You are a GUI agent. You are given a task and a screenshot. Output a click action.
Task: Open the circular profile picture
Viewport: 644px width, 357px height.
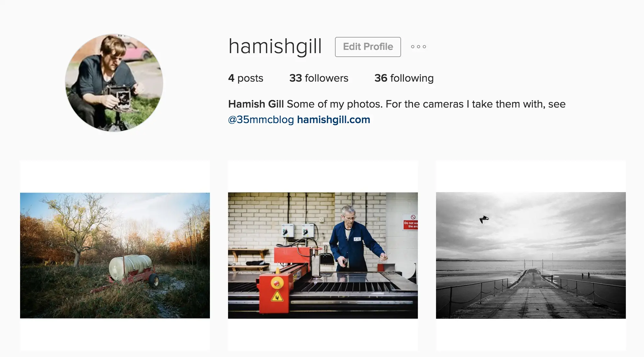pos(114,83)
